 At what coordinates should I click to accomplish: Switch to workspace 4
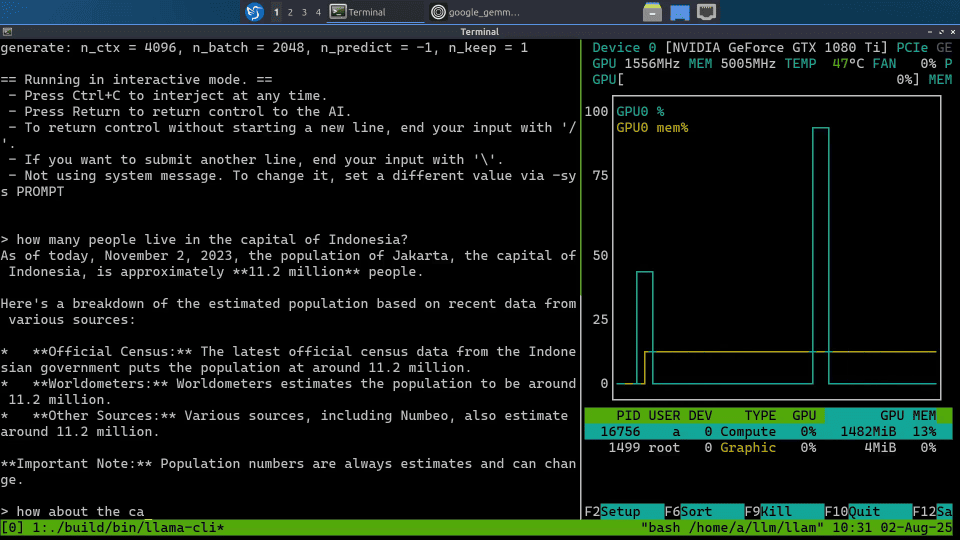tap(318, 12)
